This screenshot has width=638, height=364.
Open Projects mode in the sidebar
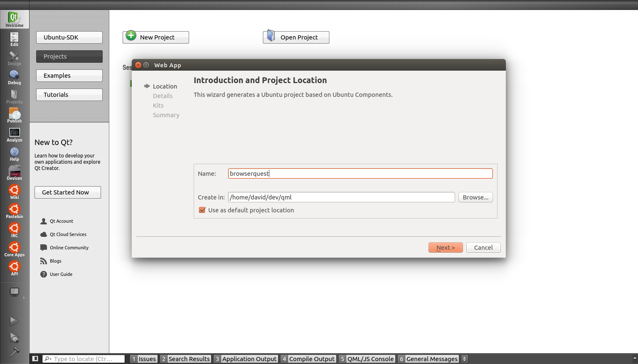click(x=14, y=96)
